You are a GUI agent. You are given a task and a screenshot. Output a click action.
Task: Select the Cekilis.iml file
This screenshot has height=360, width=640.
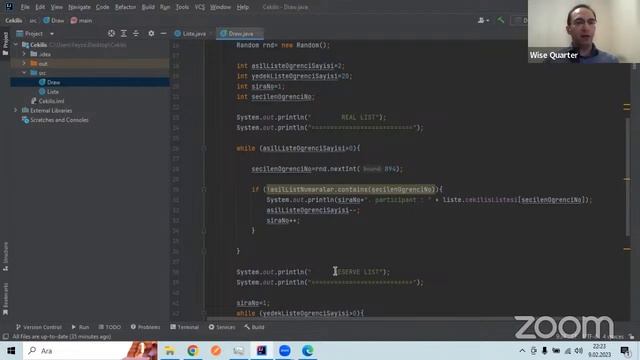click(x=90, y=101)
